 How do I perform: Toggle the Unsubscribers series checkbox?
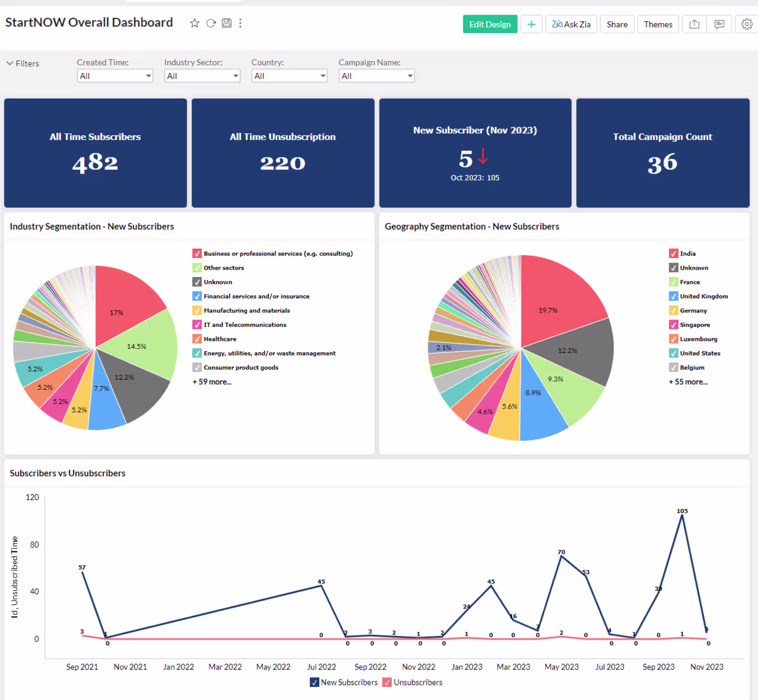click(387, 682)
